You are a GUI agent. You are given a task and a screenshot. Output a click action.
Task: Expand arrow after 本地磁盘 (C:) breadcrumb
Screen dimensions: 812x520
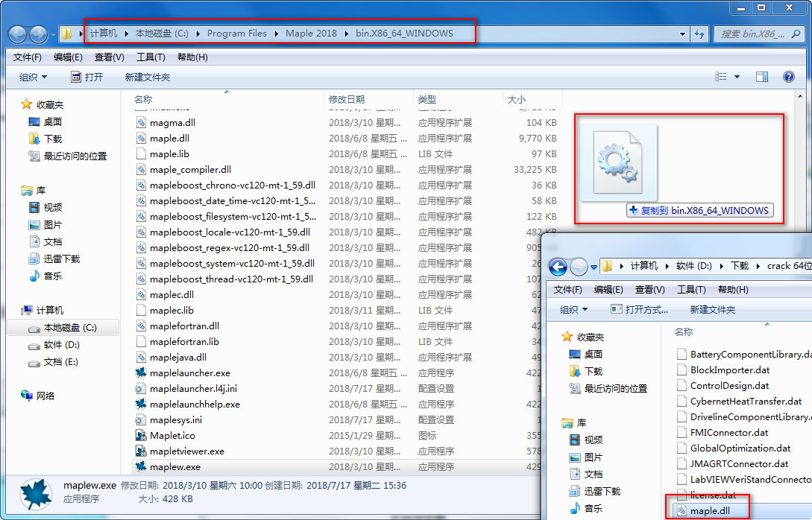click(x=198, y=34)
